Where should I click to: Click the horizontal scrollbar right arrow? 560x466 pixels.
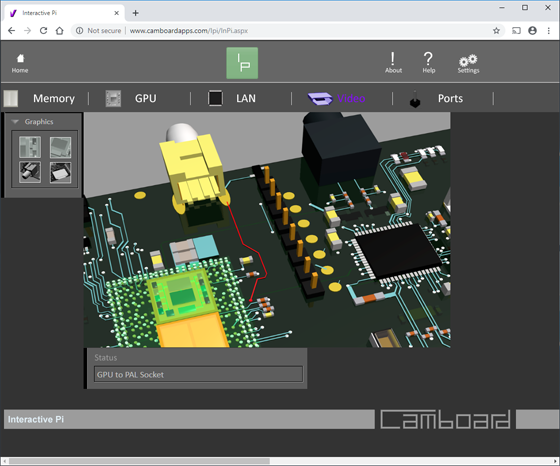click(556, 461)
